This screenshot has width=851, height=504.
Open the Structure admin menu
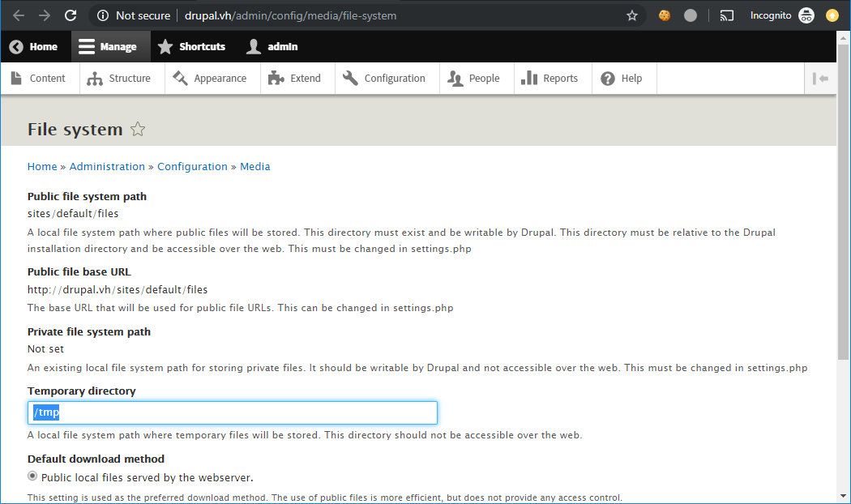(122, 78)
